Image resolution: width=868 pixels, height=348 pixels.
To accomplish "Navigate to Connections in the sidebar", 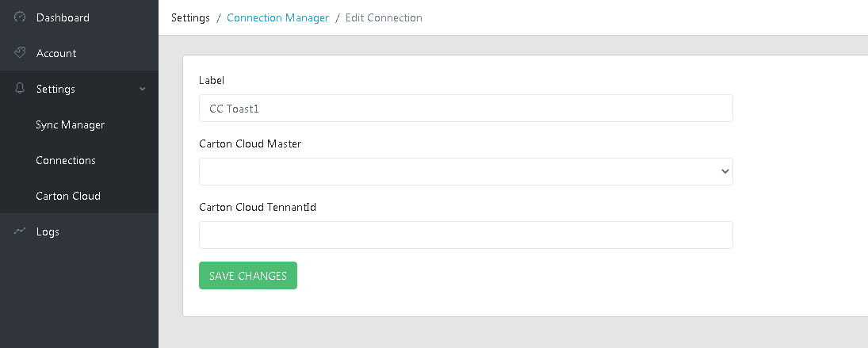I will pyautogui.click(x=66, y=160).
